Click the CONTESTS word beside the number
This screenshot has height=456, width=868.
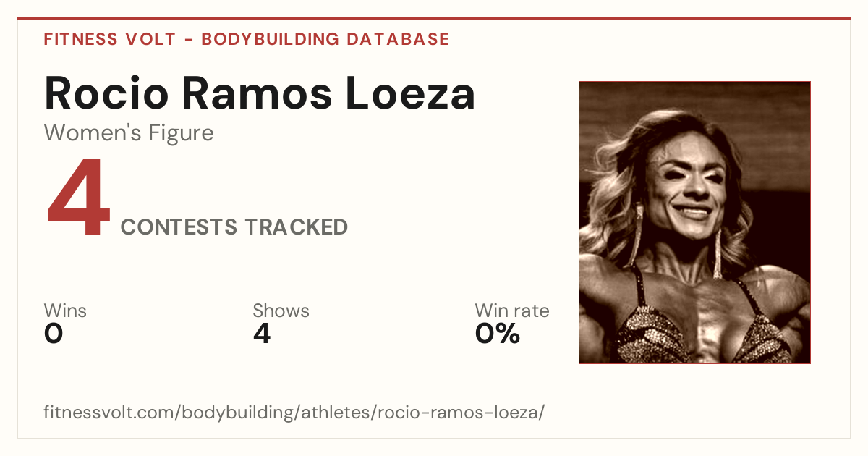click(x=179, y=227)
